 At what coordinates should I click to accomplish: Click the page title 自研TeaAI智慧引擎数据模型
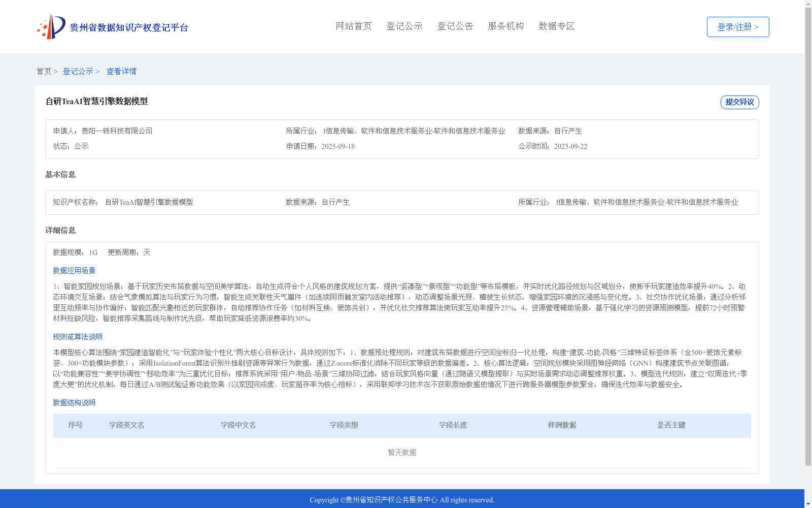[96, 102]
